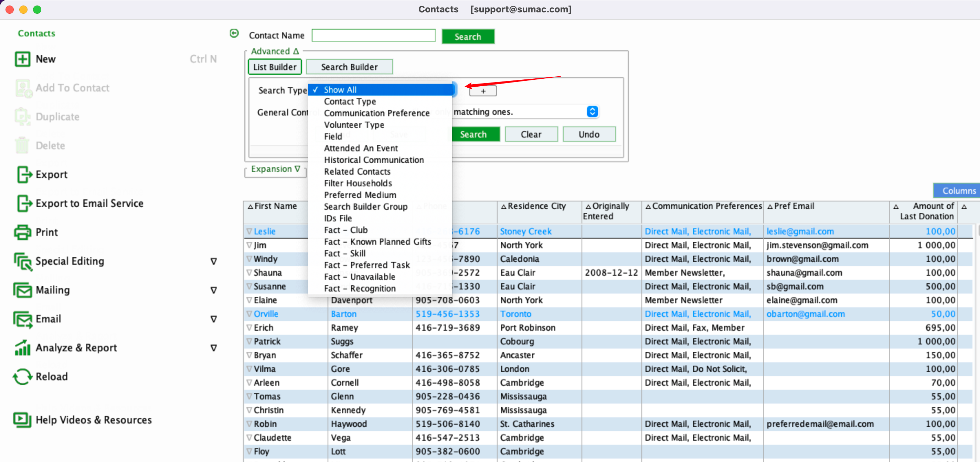The image size is (980, 462).
Task: Click the Export icon in sidebar
Action: (x=24, y=174)
